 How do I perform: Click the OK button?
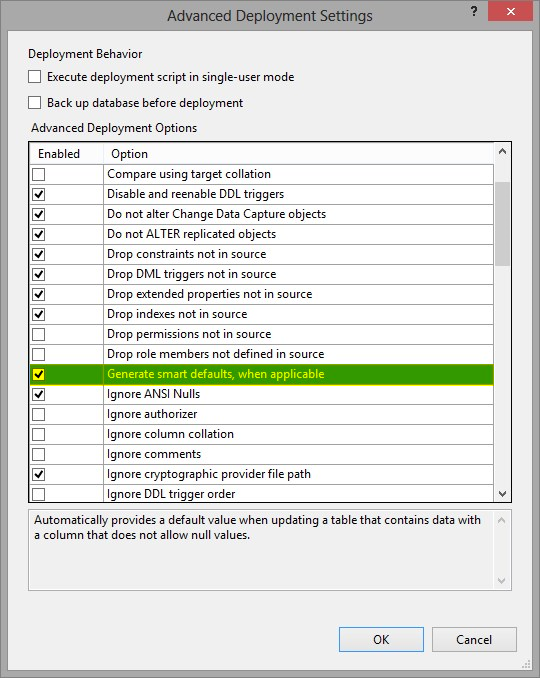(x=381, y=640)
